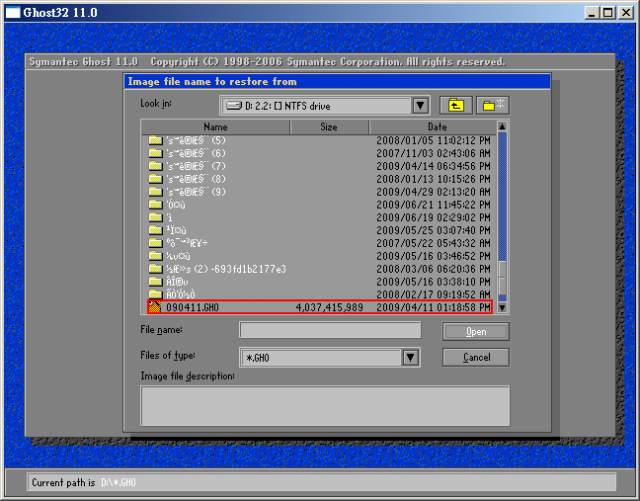Open folder icon for 693fd1b2177e3 folder

point(155,269)
